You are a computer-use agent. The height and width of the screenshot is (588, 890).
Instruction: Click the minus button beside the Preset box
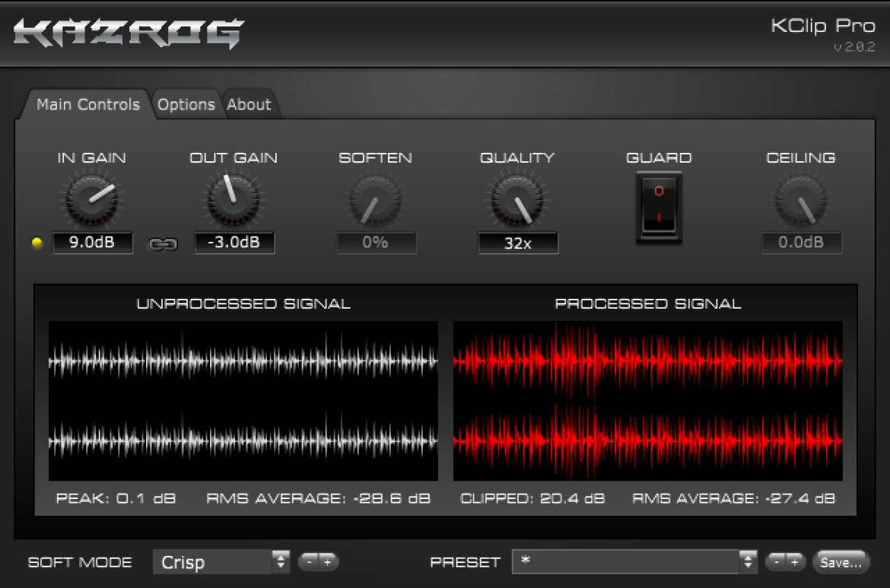coord(776,562)
